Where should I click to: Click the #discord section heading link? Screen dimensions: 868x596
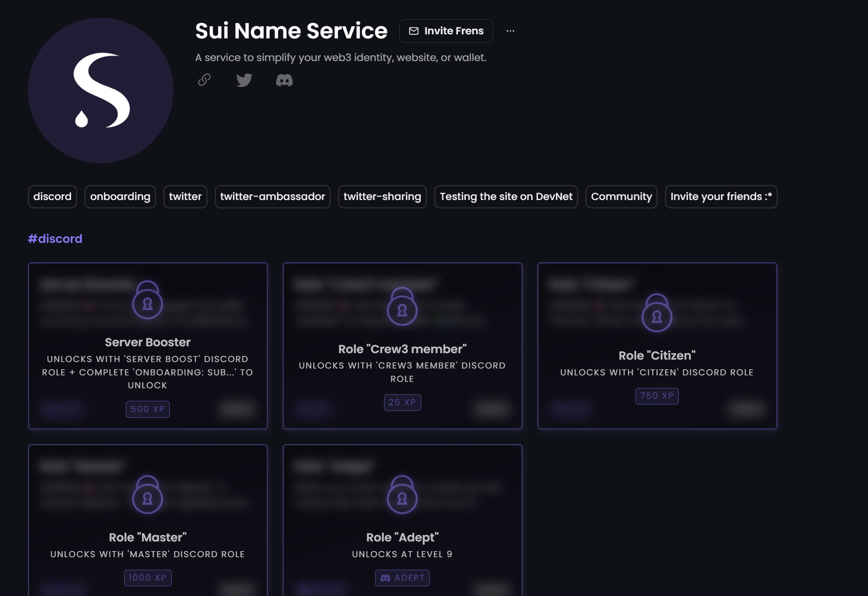55,239
